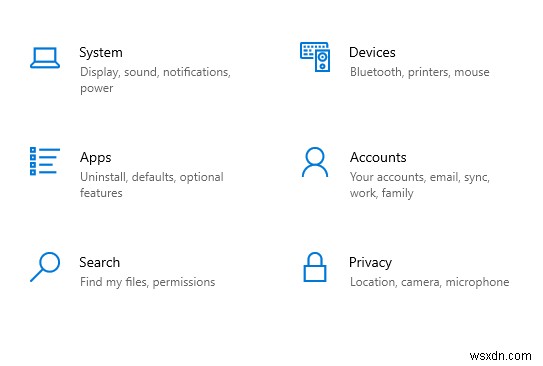This screenshot has height=366, width=543.
Task: Open the Devices settings category
Action: pyautogui.click(x=372, y=53)
